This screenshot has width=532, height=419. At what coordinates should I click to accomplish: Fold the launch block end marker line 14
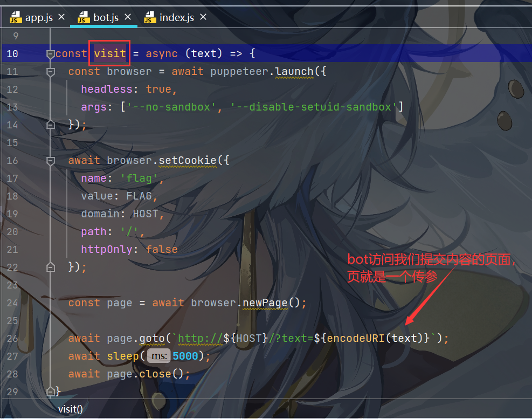point(51,125)
